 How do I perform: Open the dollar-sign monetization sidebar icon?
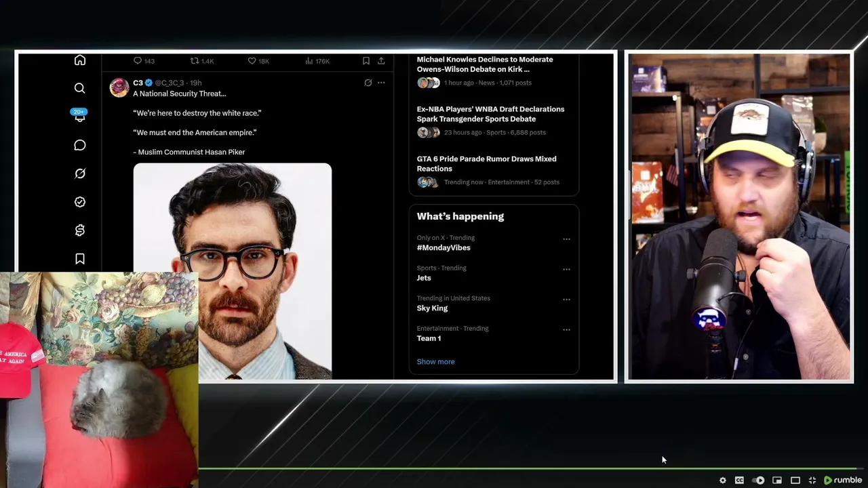(x=80, y=230)
